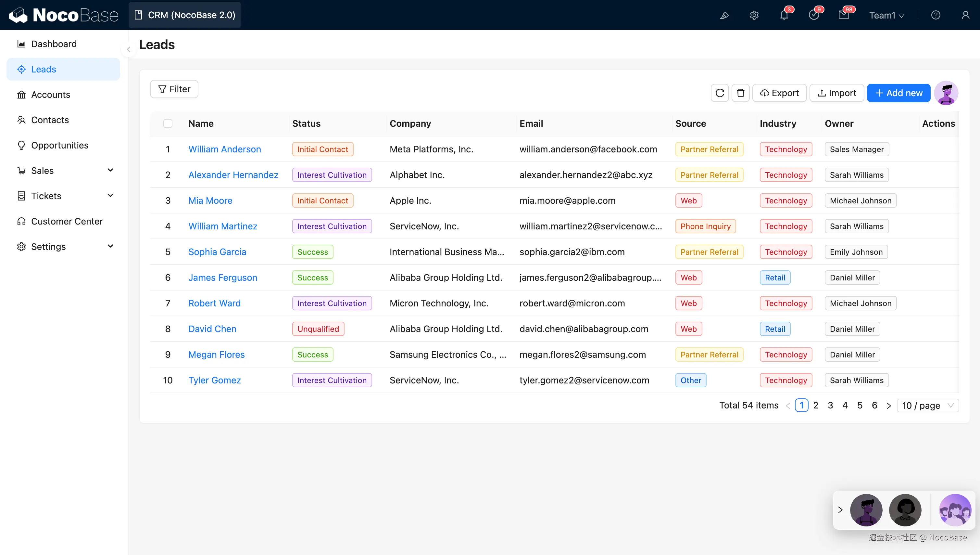Image resolution: width=980 pixels, height=555 pixels.
Task: Click the UI editor highlighter icon
Action: (x=724, y=15)
